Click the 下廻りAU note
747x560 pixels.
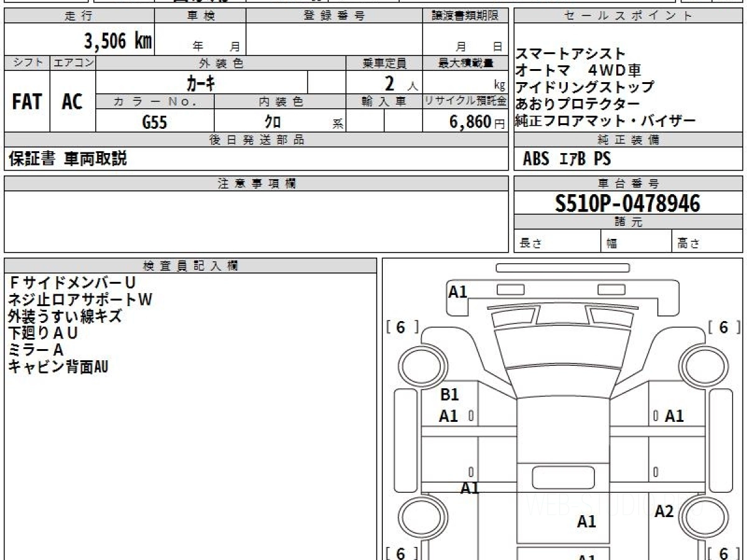click(43, 334)
